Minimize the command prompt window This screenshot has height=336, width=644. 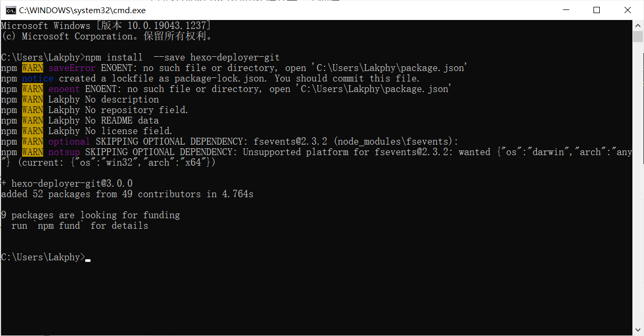click(x=566, y=10)
